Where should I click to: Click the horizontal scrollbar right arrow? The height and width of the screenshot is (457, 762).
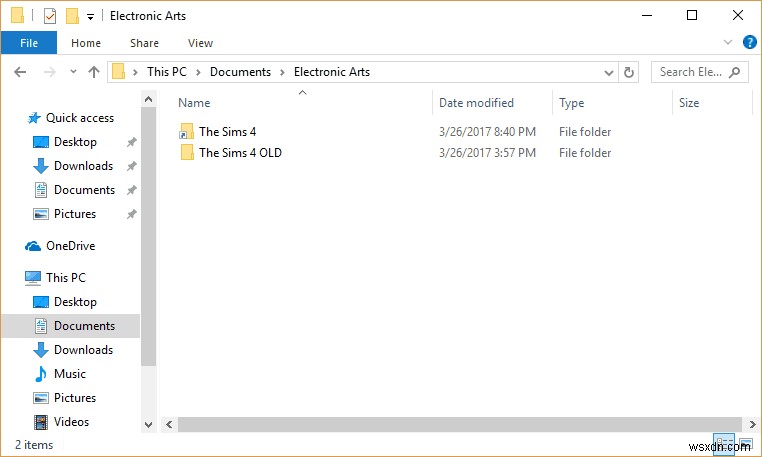pyautogui.click(x=752, y=424)
